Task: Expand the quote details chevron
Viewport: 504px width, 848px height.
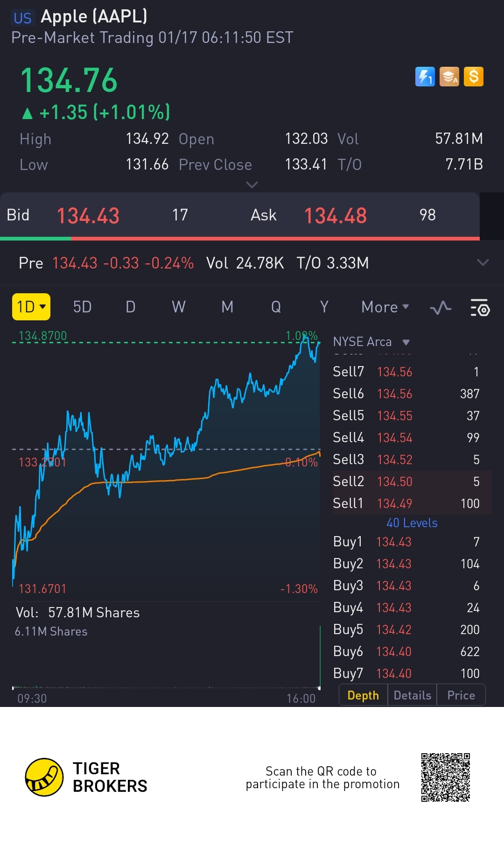Action: click(x=252, y=185)
